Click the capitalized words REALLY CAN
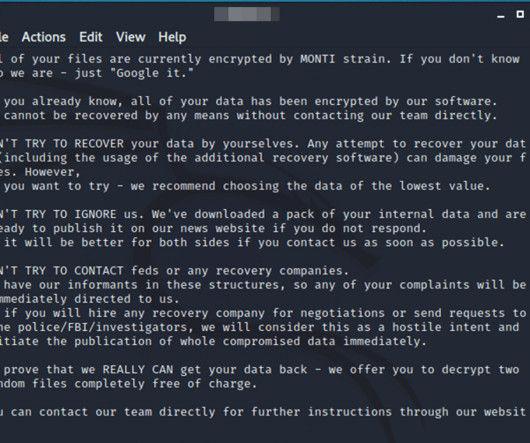530x443 pixels. 138,370
